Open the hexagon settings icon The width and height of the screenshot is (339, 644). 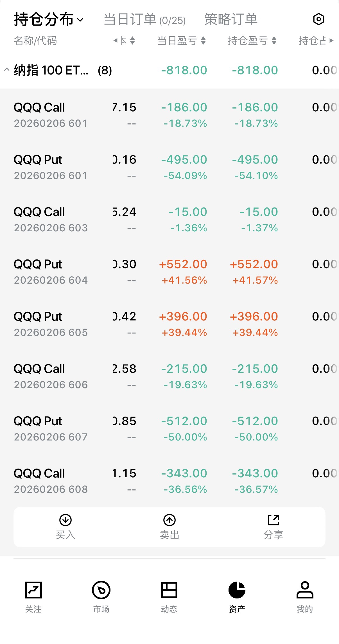[318, 19]
